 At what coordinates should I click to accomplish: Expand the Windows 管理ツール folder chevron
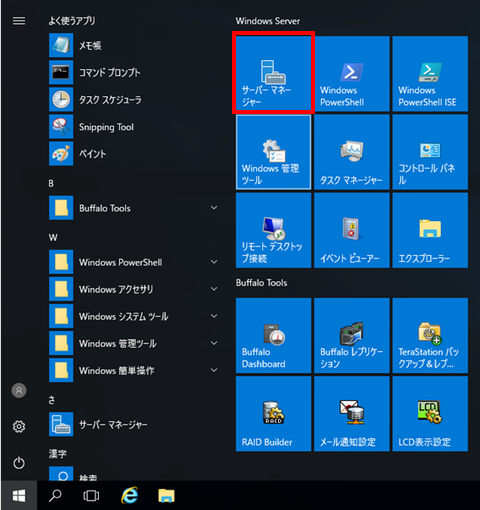[x=214, y=343]
